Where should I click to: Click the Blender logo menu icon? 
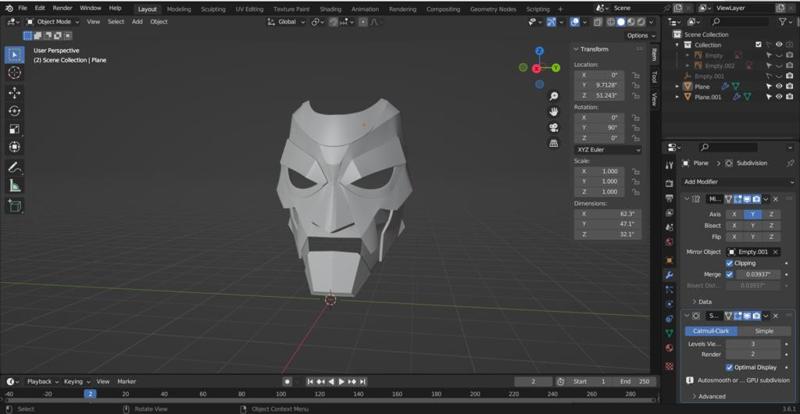[x=9, y=8]
